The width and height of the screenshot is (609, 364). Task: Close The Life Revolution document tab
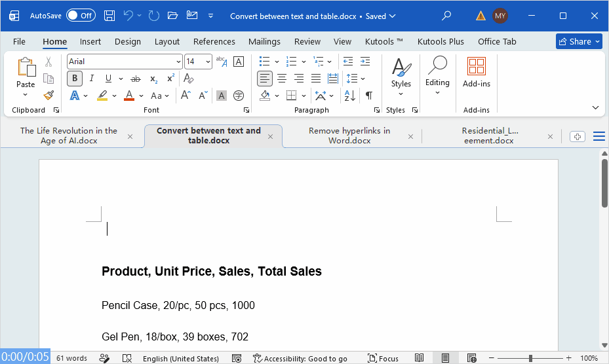(x=130, y=137)
